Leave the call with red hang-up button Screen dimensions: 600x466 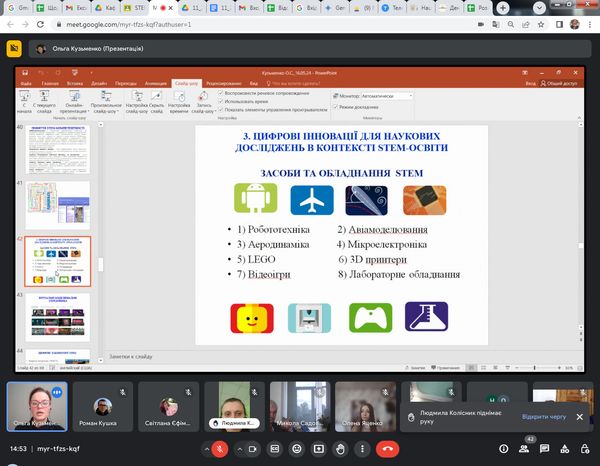click(x=385, y=450)
